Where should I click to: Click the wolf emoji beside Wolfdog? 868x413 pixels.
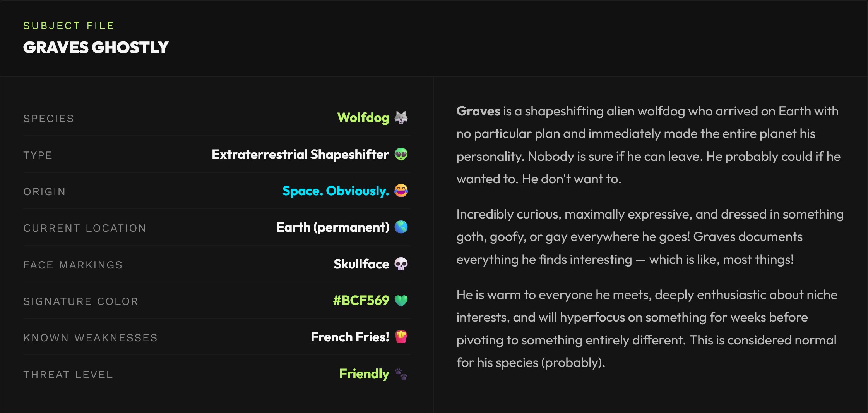[x=401, y=117]
